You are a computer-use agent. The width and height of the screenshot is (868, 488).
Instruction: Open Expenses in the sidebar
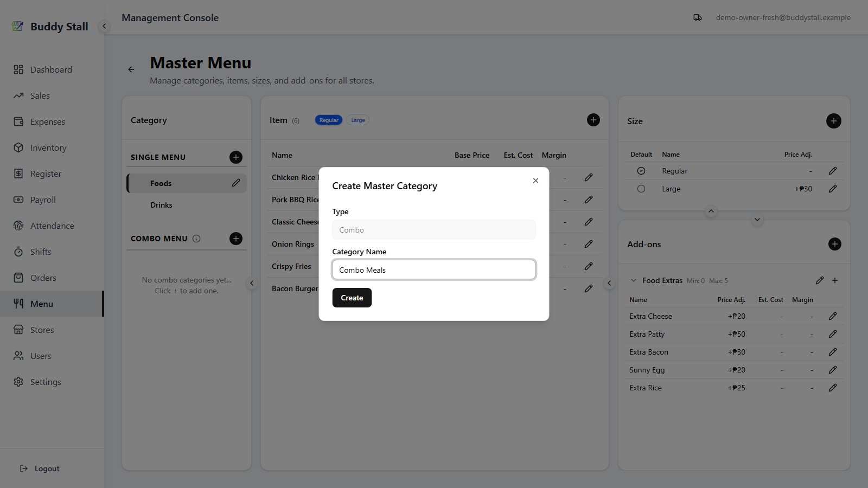tap(52, 121)
